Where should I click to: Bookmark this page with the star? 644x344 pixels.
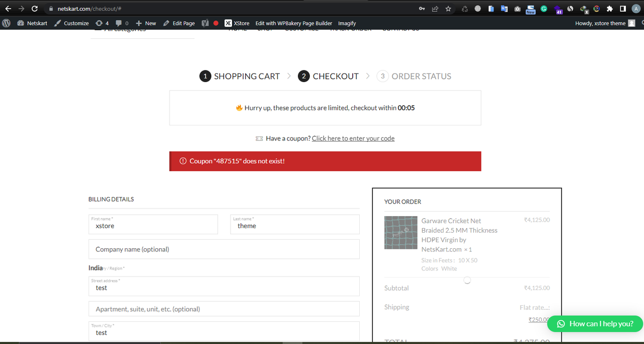pos(448,9)
